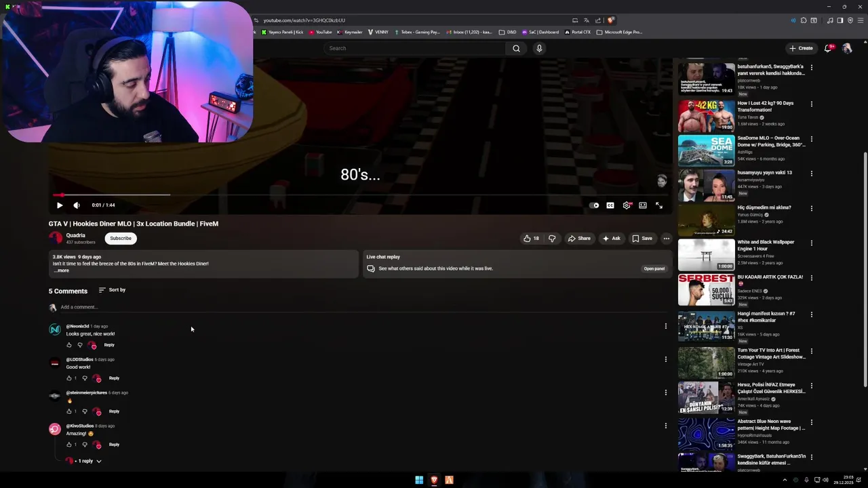This screenshot has height=488, width=868.
Task: Open the Brave hamburger menu
Action: click(861, 20)
